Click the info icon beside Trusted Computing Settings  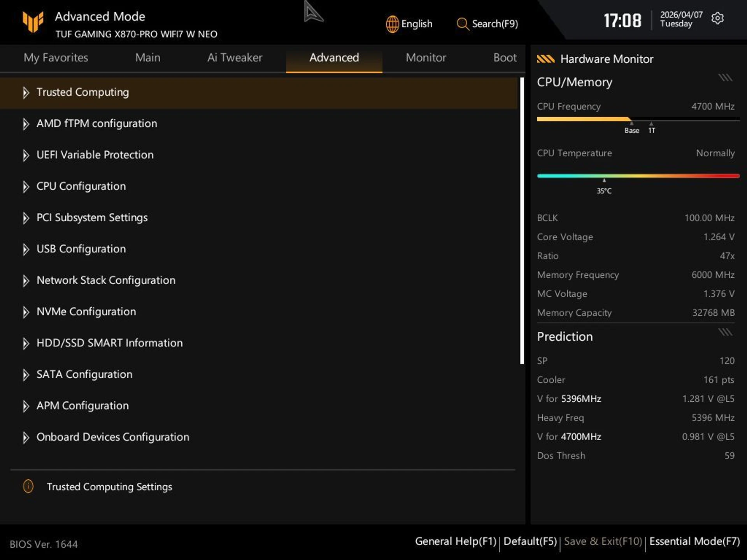click(28, 486)
